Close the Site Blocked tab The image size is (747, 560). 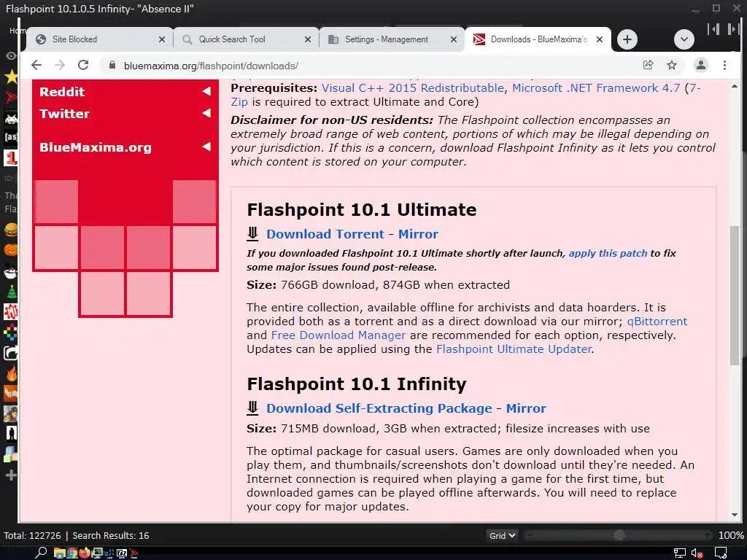[x=162, y=39]
